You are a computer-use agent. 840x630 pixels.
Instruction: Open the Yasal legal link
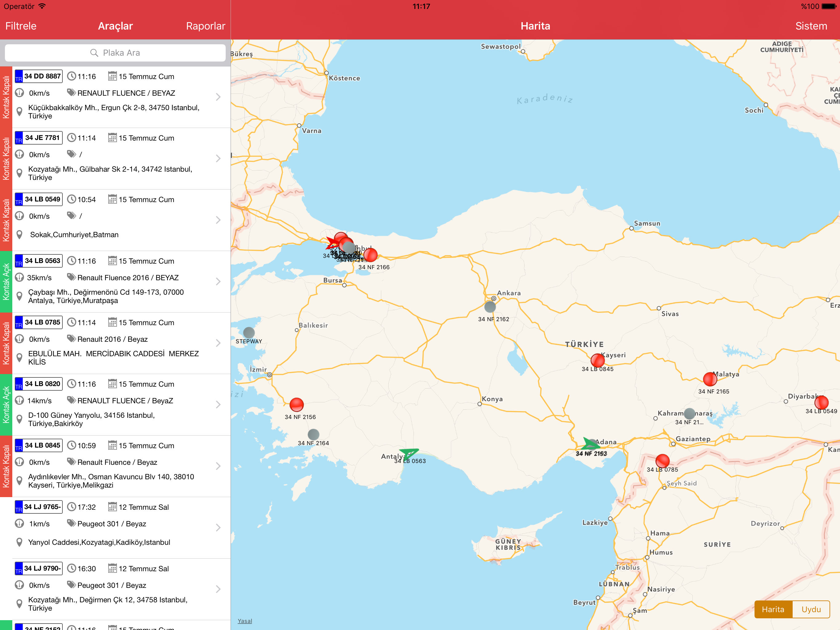[244, 621]
